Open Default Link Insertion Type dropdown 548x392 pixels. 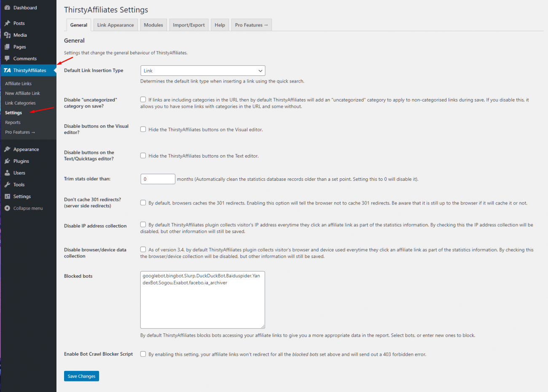203,71
